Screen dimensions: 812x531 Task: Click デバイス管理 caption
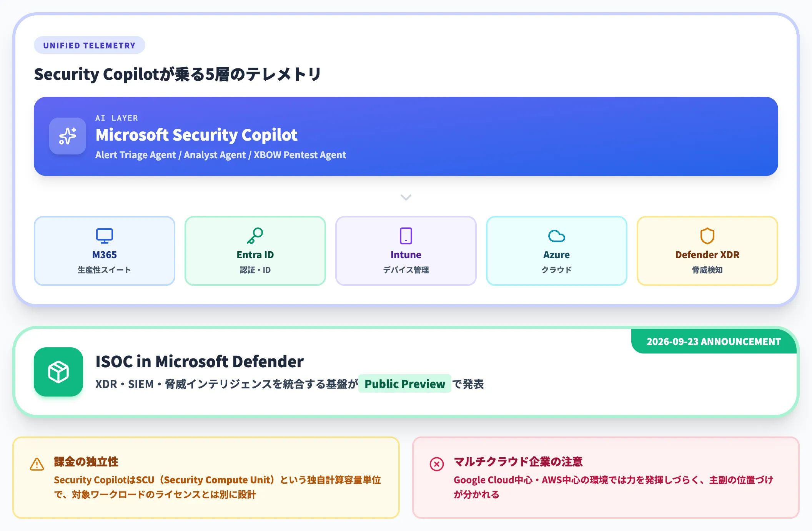coord(406,270)
